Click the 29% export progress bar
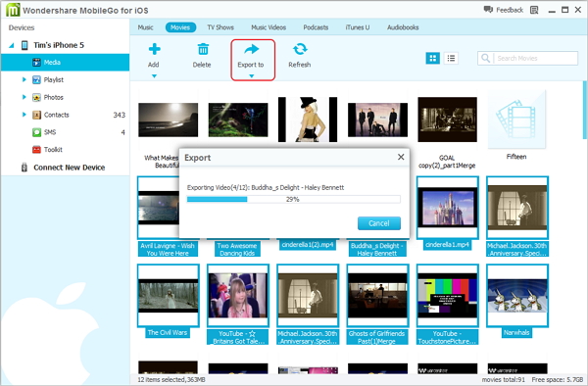The image size is (588, 386). tap(294, 200)
